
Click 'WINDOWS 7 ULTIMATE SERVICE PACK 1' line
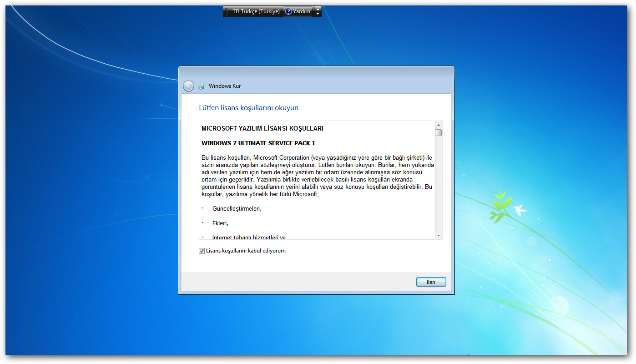pyautogui.click(x=258, y=143)
